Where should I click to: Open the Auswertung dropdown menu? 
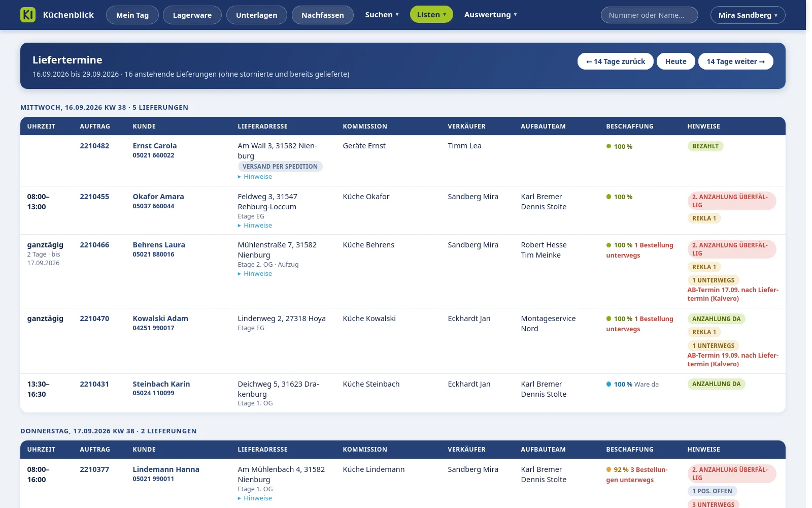tap(491, 15)
